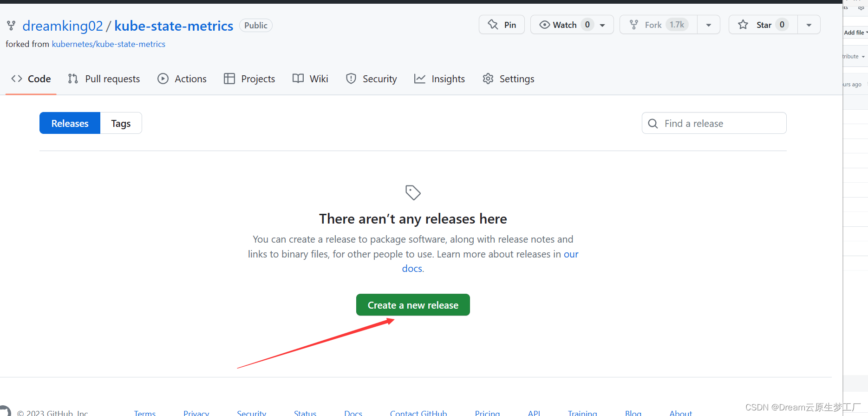Click the Fork count 1.7k

tap(677, 25)
